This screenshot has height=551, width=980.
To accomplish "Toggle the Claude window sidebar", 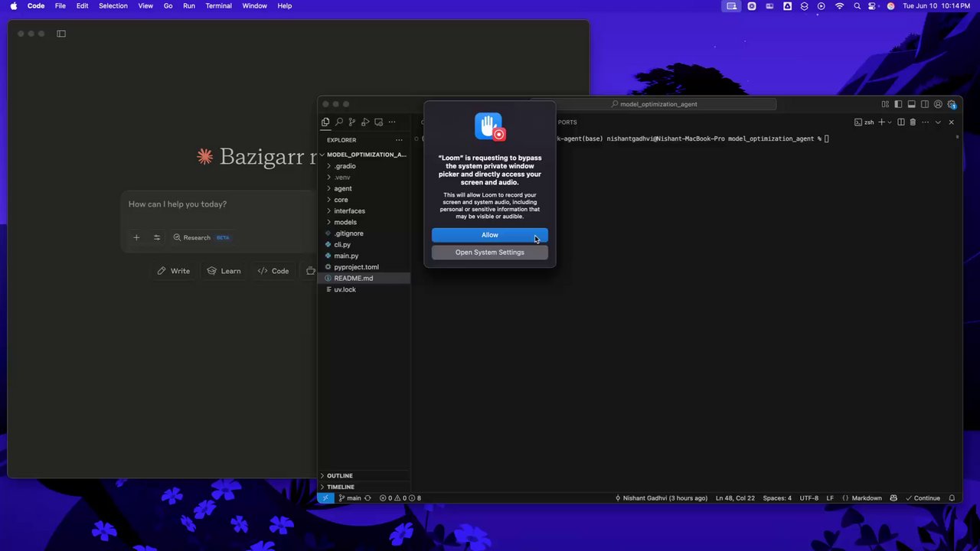I will pos(61,34).
